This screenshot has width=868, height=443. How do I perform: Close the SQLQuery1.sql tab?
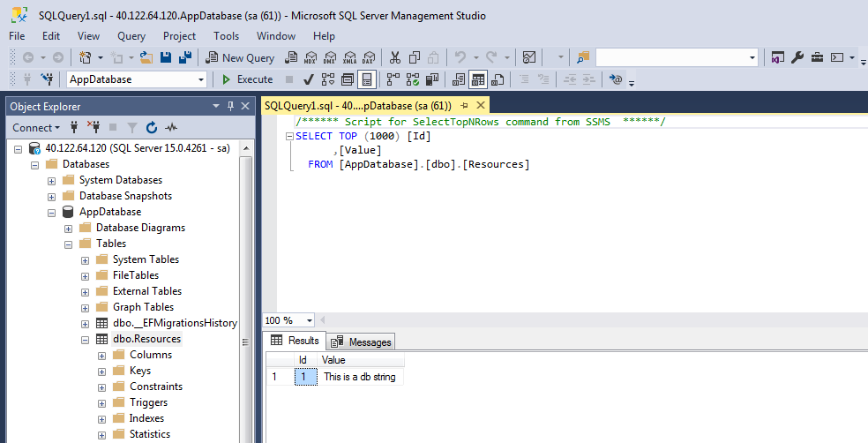481,105
